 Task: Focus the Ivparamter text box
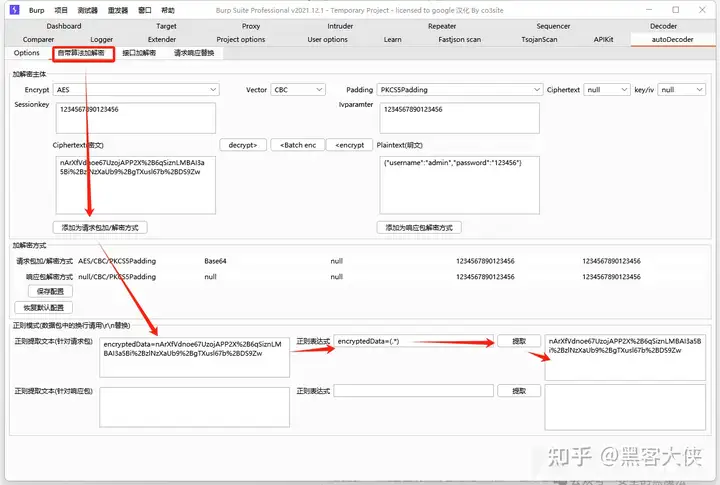(460, 118)
